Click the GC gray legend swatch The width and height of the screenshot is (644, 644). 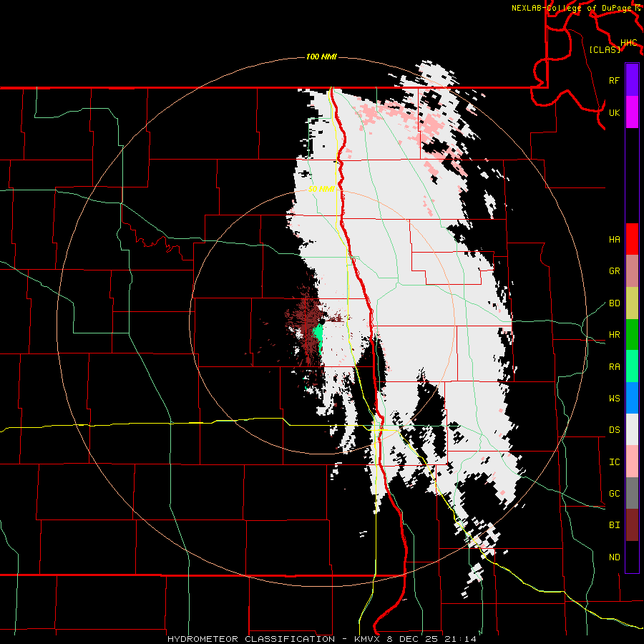[632, 493]
